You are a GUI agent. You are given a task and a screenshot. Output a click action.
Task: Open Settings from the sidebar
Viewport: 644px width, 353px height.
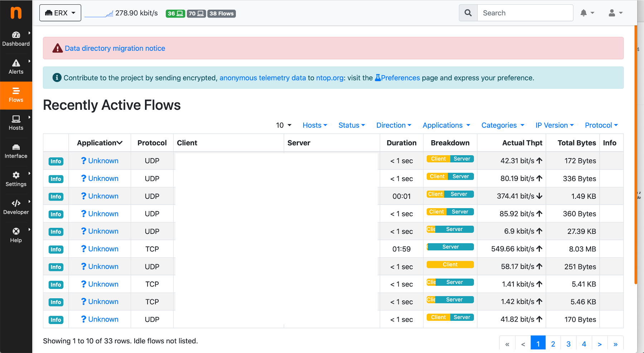(x=16, y=175)
